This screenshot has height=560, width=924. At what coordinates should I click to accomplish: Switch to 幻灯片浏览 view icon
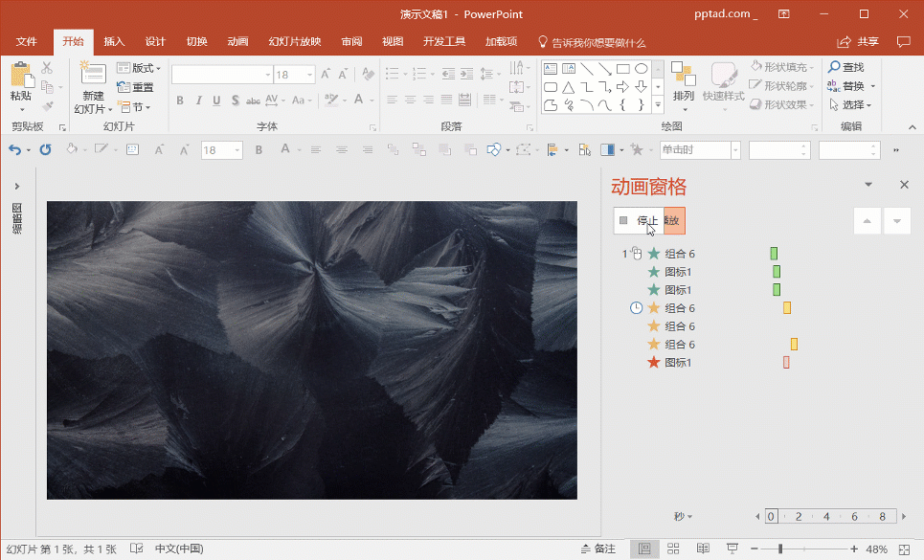pos(673,548)
